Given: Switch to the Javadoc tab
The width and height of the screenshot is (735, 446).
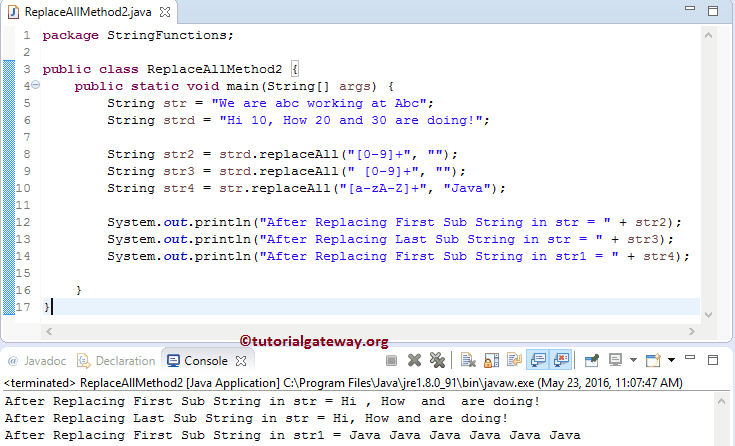Looking at the screenshot, I should pos(37,361).
